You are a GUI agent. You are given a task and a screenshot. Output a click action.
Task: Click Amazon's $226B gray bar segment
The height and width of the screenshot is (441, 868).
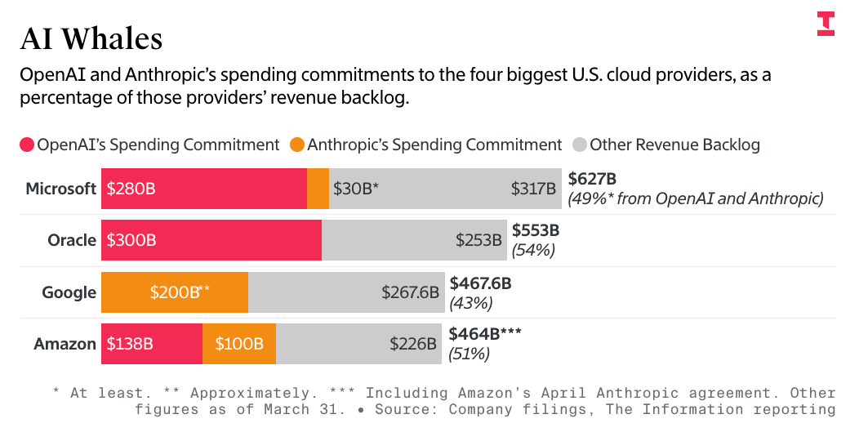pos(359,344)
